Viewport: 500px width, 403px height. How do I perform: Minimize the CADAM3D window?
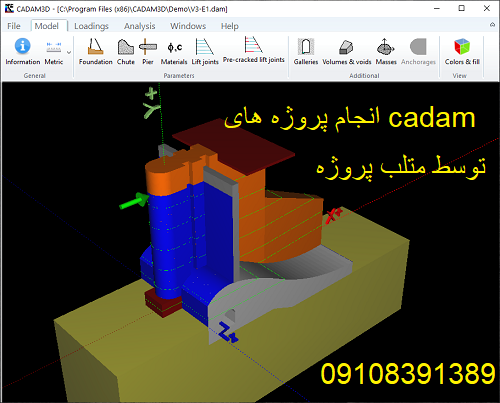(437, 9)
